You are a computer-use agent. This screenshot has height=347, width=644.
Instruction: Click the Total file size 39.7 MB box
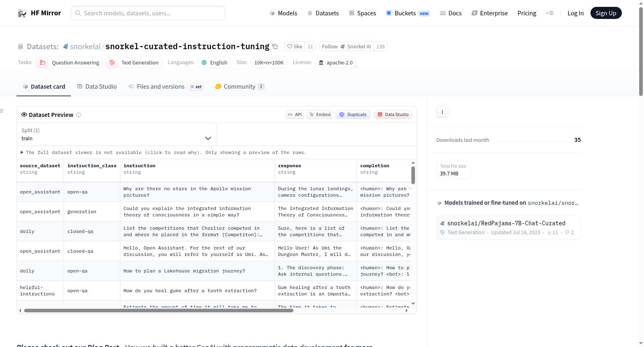453,170
